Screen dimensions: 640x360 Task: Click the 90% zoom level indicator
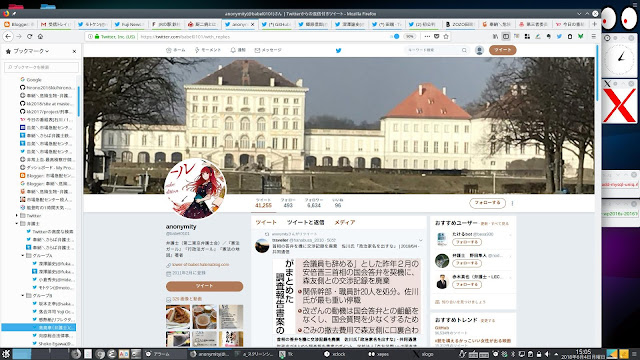pyautogui.click(x=409, y=36)
